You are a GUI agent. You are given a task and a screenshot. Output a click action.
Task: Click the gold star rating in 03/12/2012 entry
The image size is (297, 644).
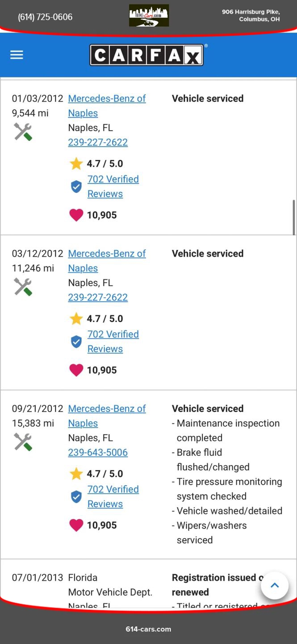(x=76, y=319)
